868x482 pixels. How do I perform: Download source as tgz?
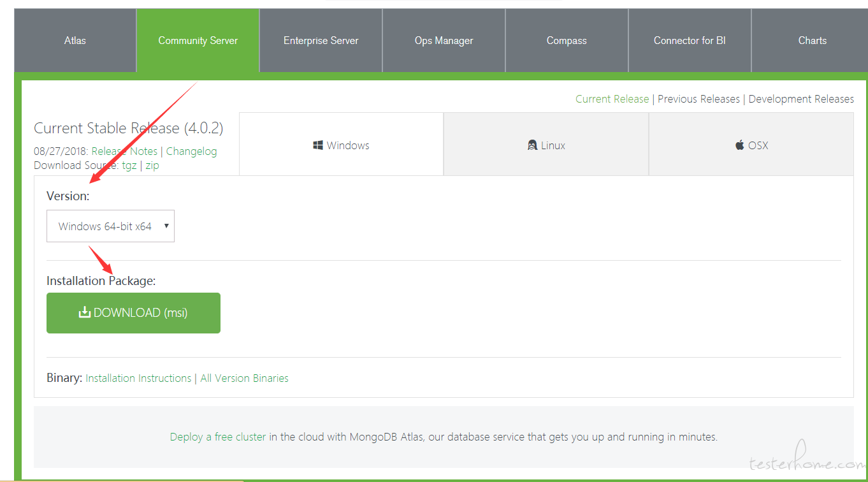(x=129, y=165)
